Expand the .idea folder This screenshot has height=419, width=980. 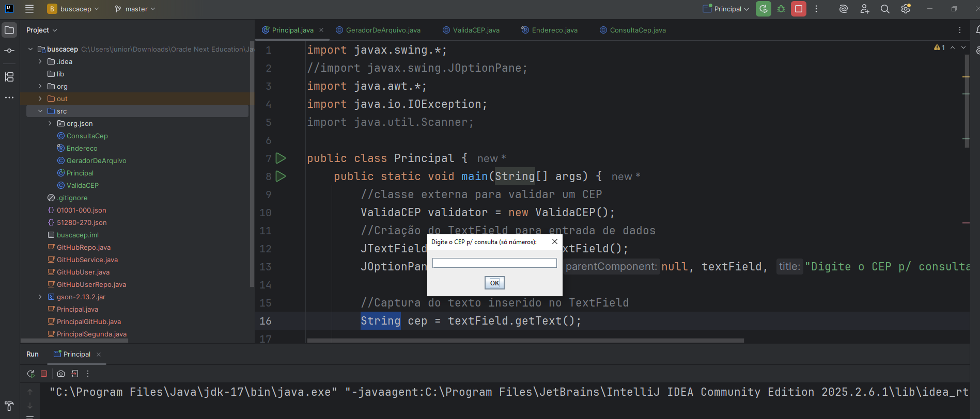(40, 61)
